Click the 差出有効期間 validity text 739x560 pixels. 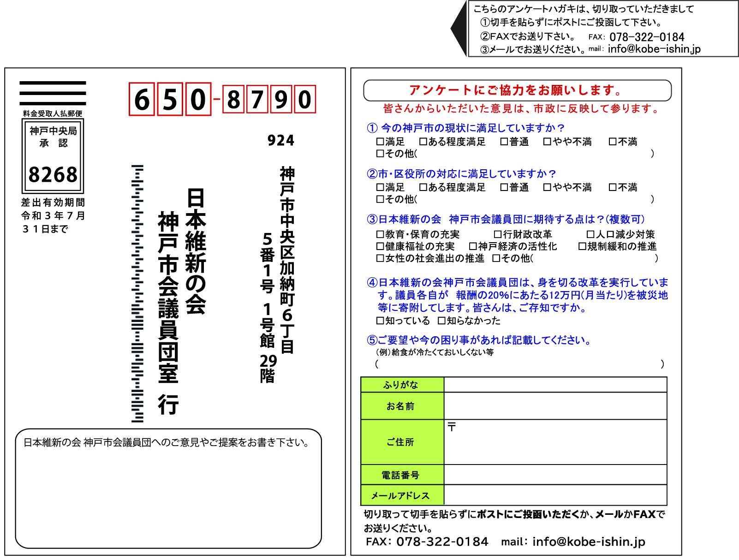(x=53, y=215)
